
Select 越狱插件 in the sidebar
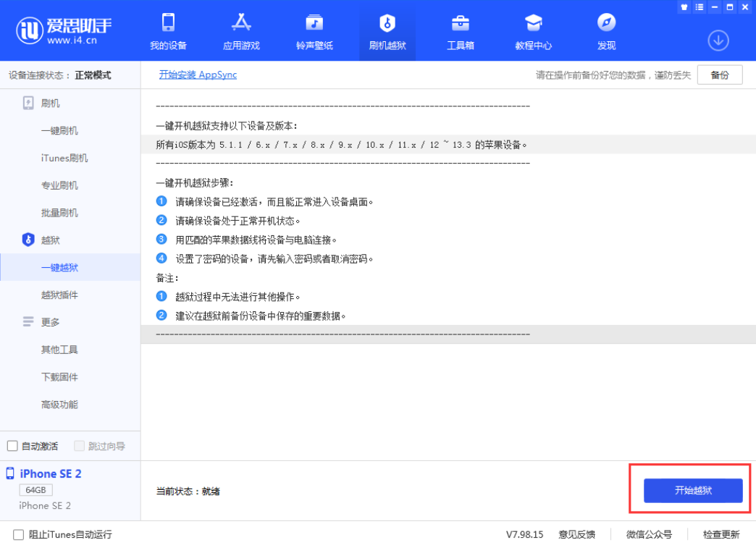click(x=59, y=295)
